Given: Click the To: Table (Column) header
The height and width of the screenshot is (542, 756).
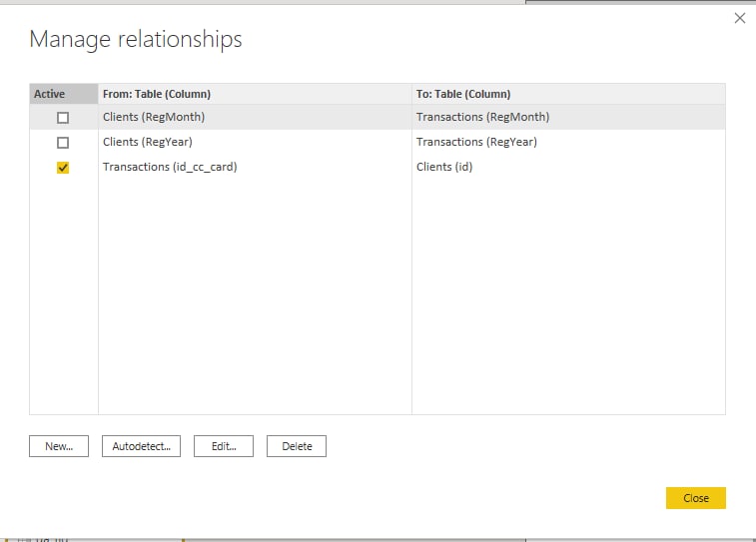Looking at the screenshot, I should point(568,94).
